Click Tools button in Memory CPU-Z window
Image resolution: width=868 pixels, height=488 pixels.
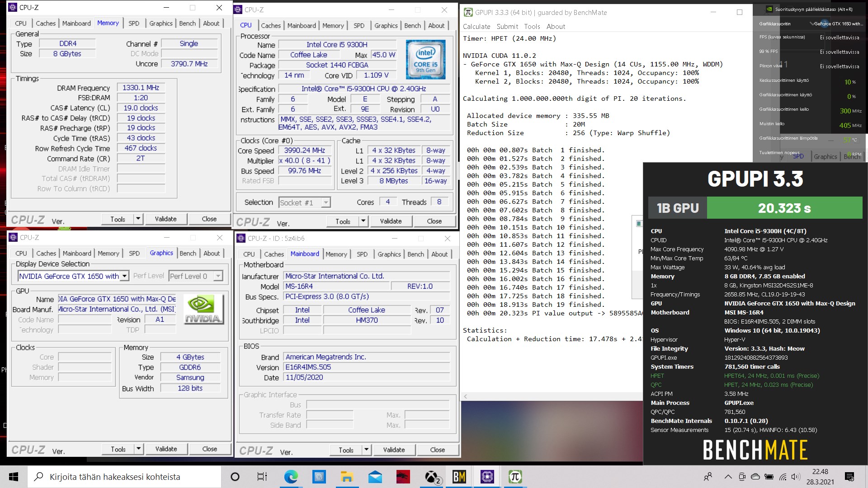(118, 219)
